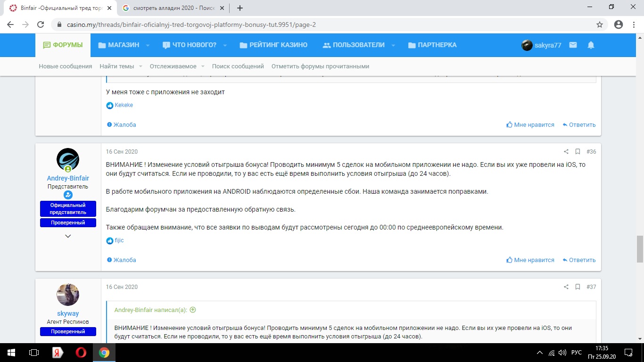Click the staff badge icon under Представитель
This screenshot has height=362, width=644.
(68, 195)
